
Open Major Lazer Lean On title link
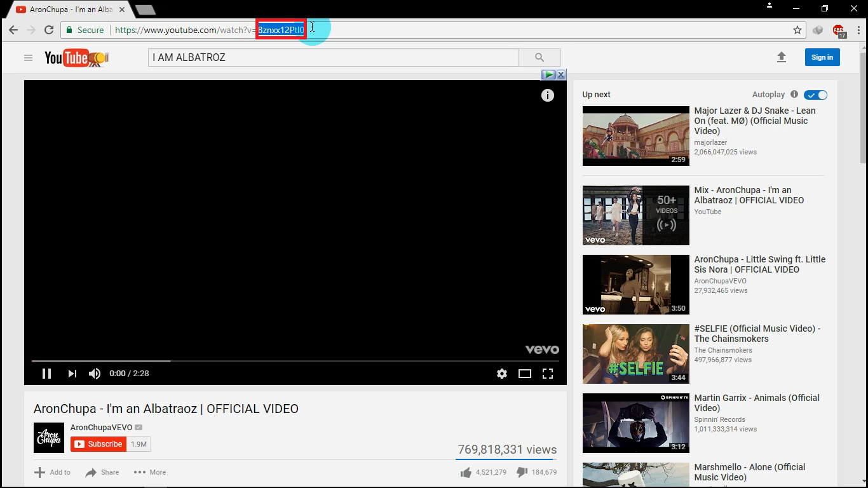point(755,121)
